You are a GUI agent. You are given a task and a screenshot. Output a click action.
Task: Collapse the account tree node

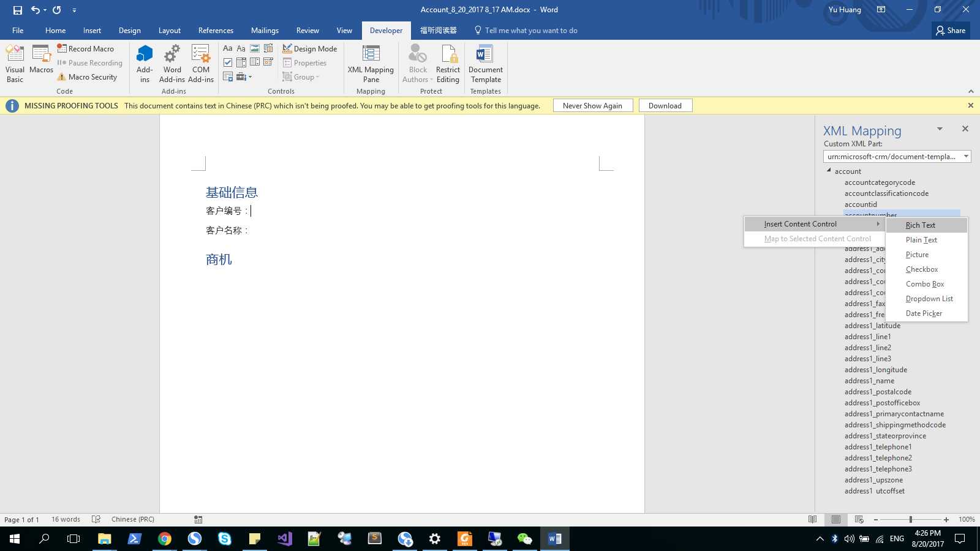829,171
